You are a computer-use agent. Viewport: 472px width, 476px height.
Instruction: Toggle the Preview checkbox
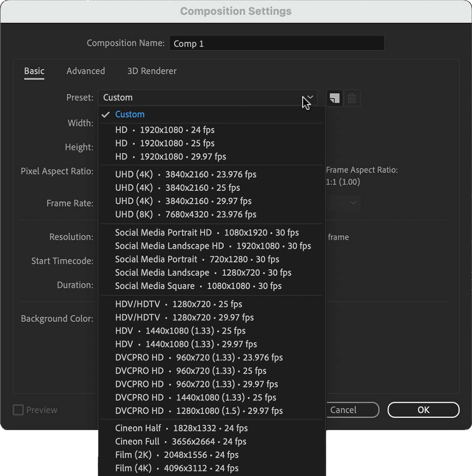[x=18, y=410]
